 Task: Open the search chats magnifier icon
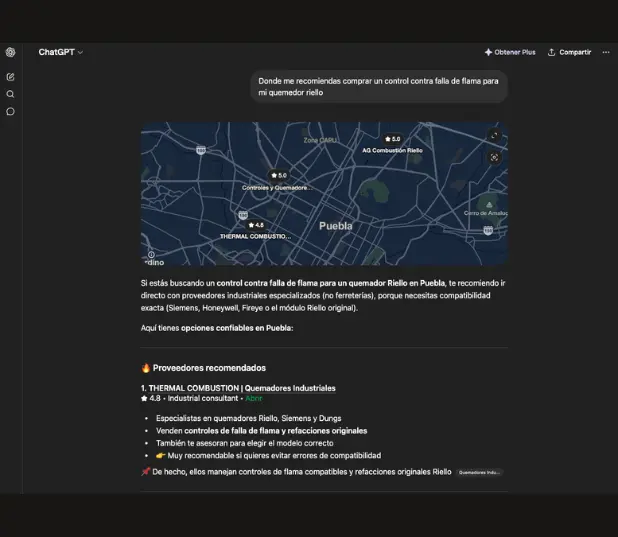[x=11, y=94]
